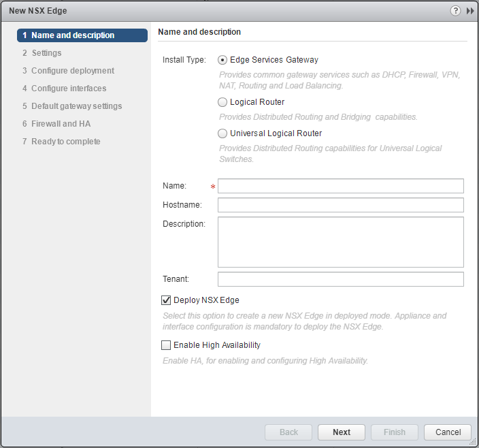Enable High Availability checkbox
Image resolution: width=479 pixels, height=448 pixels.
(x=167, y=345)
